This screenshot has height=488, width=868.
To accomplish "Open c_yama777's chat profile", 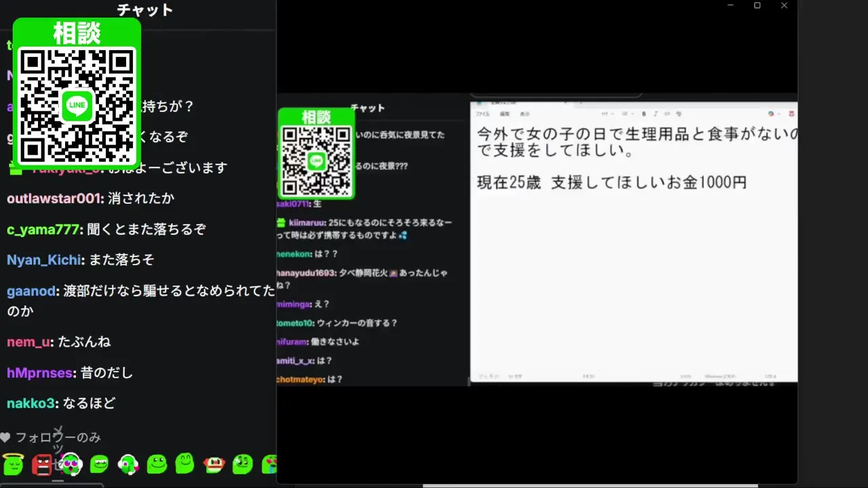I will click(x=43, y=229).
